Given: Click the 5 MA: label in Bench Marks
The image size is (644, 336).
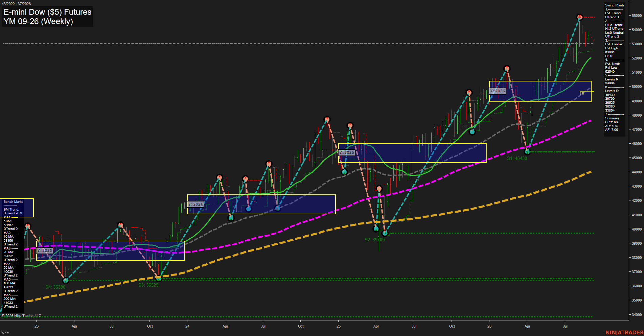Looking at the screenshot, I should coord(8,221).
